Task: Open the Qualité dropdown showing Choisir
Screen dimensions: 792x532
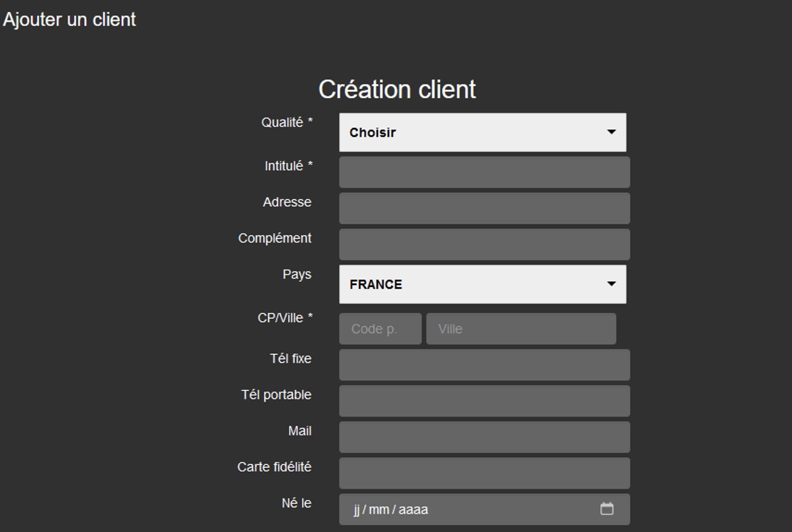Action: [482, 132]
